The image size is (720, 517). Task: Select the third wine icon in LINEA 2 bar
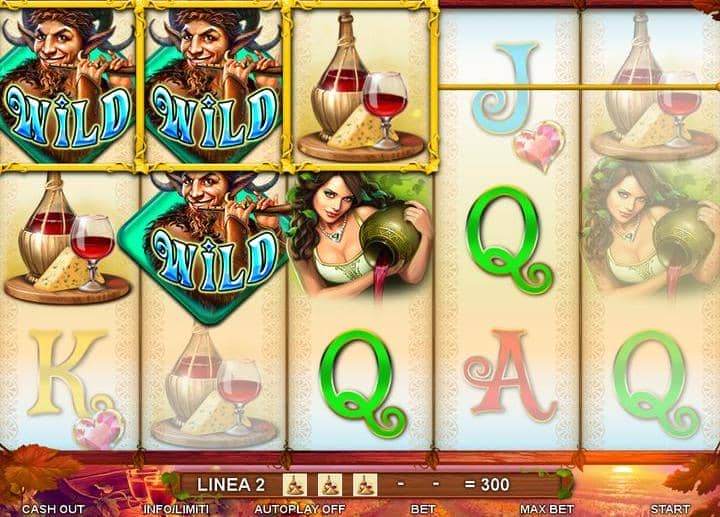(365, 485)
